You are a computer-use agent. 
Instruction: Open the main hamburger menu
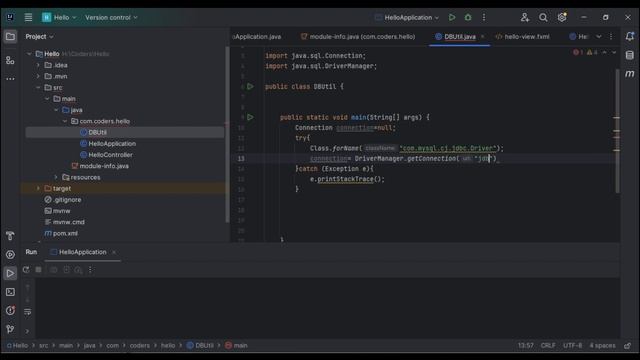(x=28, y=18)
